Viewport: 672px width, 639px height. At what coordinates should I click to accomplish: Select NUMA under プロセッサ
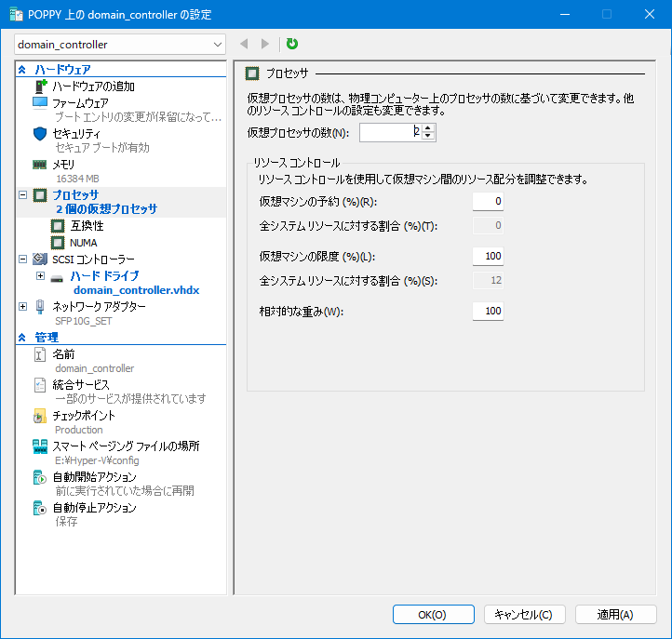[x=84, y=243]
